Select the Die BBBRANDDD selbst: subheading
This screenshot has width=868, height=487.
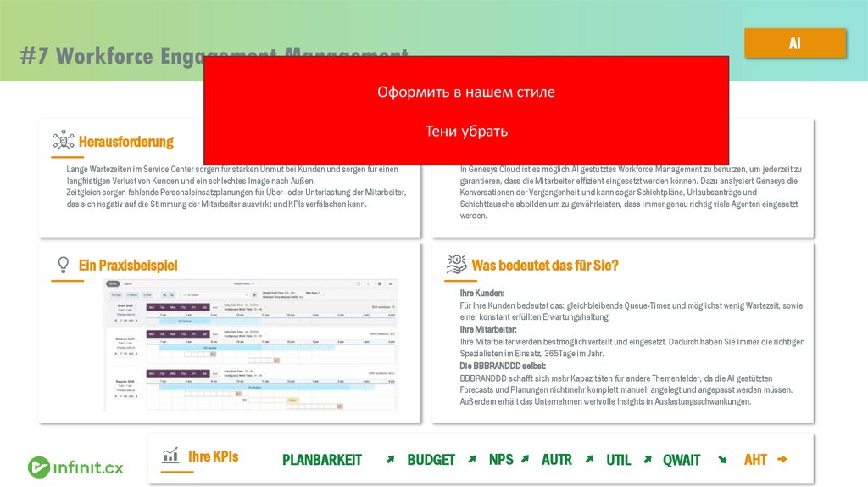[x=502, y=367]
